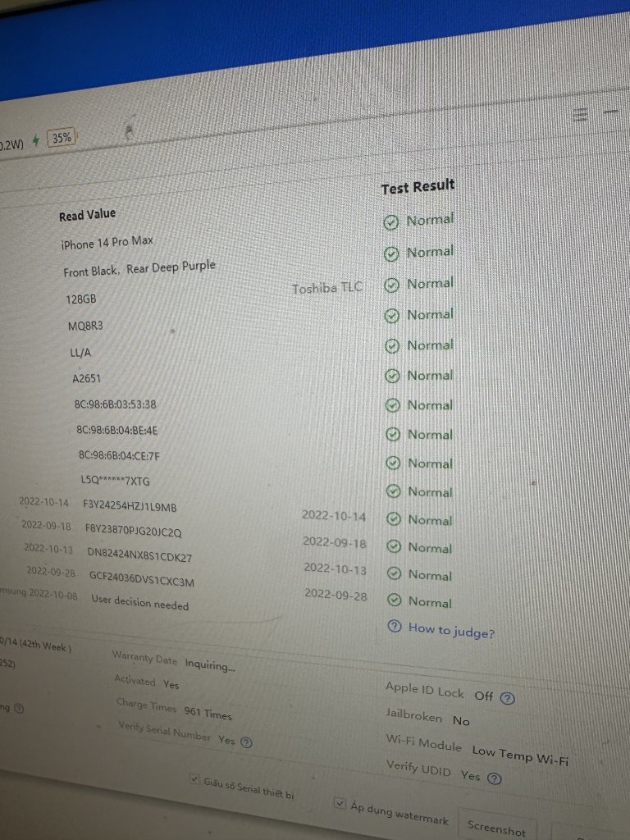Select serial DN82424NX8S1CDK27
Image resolution: width=630 pixels, height=840 pixels.
click(139, 555)
